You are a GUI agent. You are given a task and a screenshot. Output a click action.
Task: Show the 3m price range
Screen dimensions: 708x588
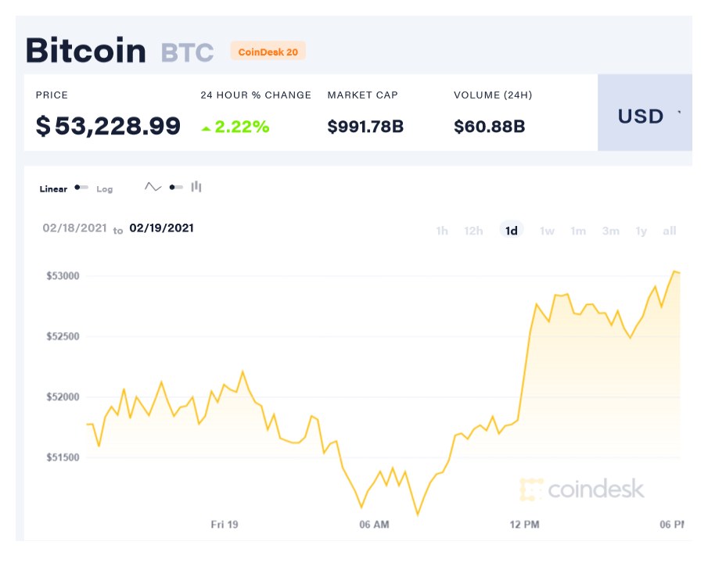(x=610, y=231)
